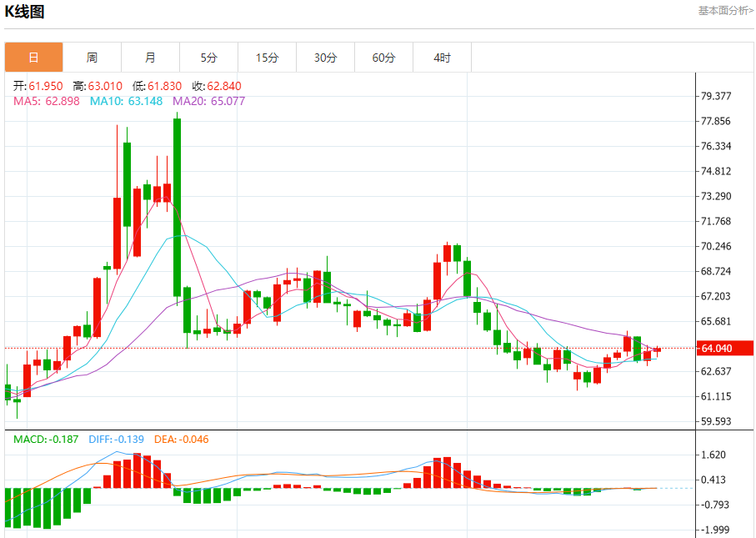This screenshot has width=756, height=538.
Task: Click the MACD -0.187 indicator label
Action: pyautogui.click(x=46, y=439)
